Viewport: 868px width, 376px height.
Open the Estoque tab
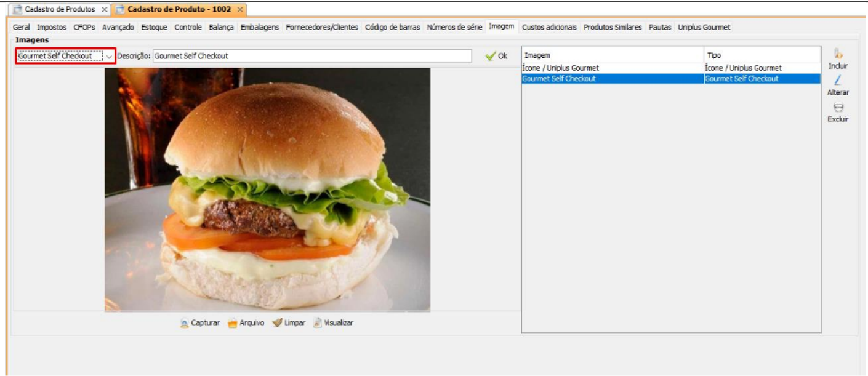(154, 28)
